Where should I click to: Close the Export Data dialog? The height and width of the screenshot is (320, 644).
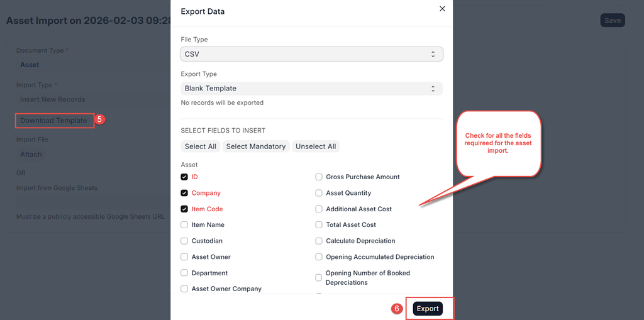(x=442, y=9)
